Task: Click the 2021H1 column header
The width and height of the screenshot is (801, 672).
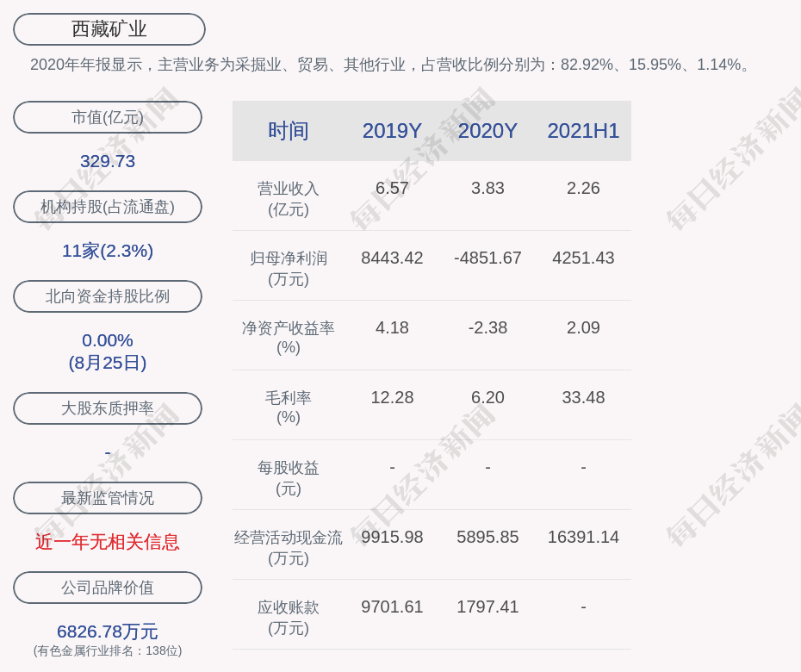Action: pos(583,131)
